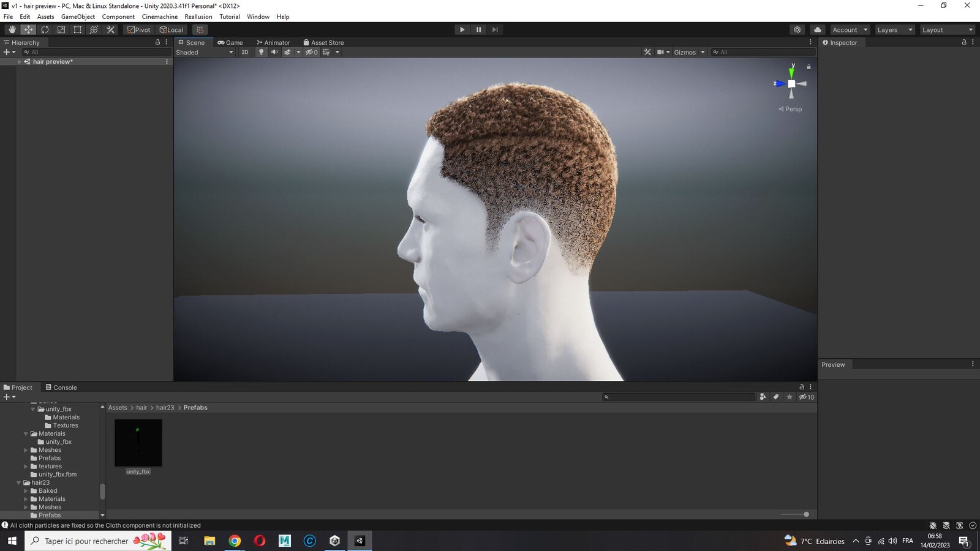Image resolution: width=980 pixels, height=551 pixels.
Task: Click hair23 in the breadcrumb path
Action: pos(165,408)
